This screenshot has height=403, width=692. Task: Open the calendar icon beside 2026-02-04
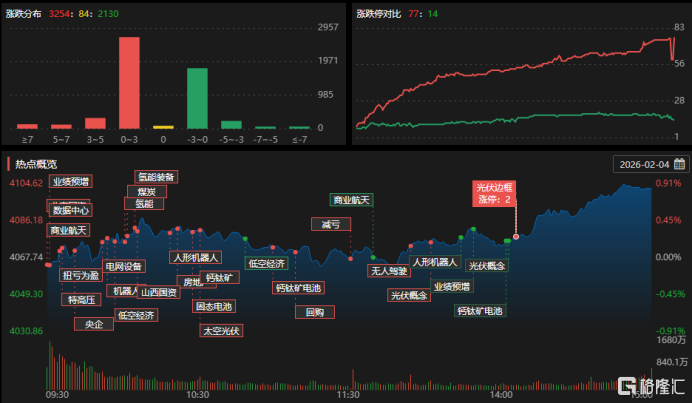pyautogui.click(x=679, y=164)
